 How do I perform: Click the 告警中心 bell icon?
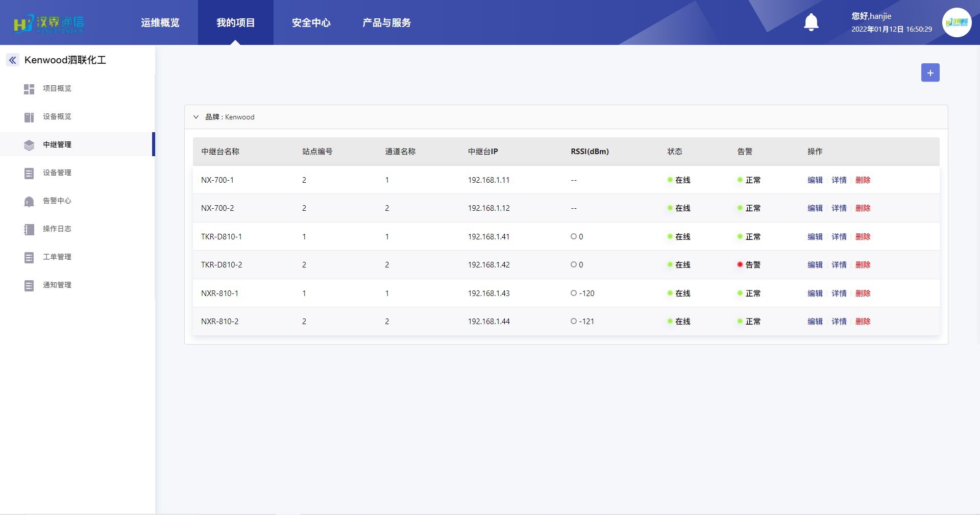tap(29, 201)
